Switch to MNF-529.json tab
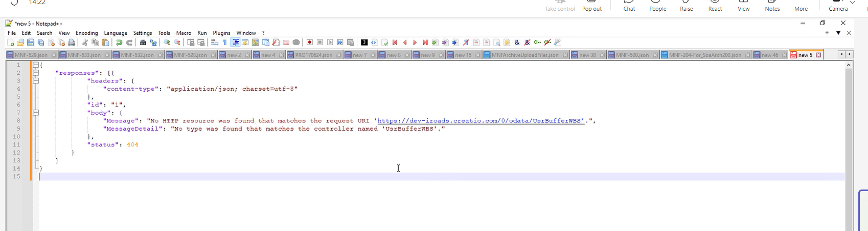 31,55
